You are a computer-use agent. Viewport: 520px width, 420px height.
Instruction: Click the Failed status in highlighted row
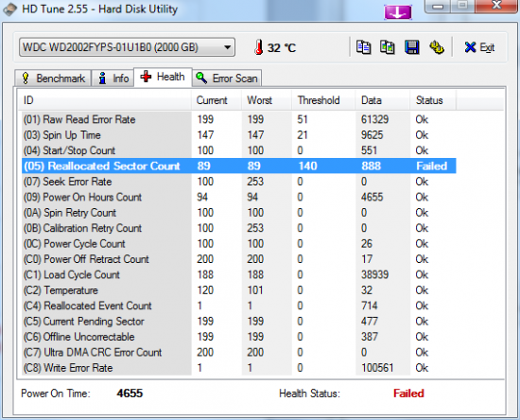pos(432,166)
